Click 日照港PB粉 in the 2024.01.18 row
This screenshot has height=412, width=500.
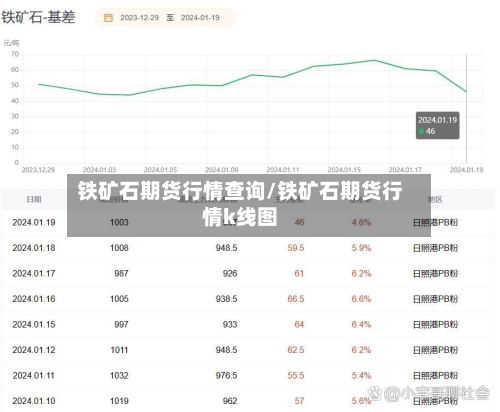point(435,248)
